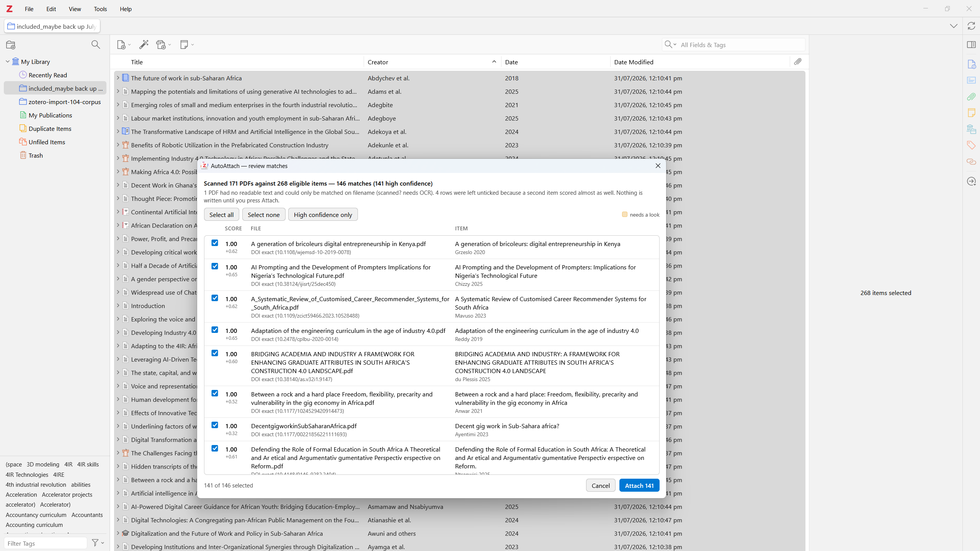
Task: Filter by the '4IR skills' tag
Action: click(x=88, y=464)
